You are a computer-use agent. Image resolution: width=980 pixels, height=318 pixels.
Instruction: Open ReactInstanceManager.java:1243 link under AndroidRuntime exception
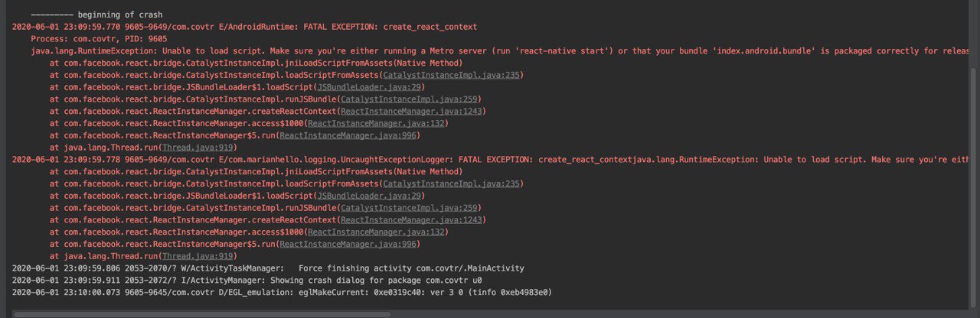(x=411, y=112)
